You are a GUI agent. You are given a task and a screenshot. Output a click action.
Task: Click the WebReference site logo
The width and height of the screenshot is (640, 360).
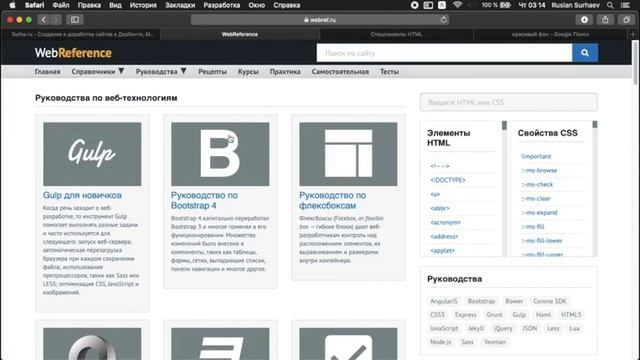pos(73,53)
